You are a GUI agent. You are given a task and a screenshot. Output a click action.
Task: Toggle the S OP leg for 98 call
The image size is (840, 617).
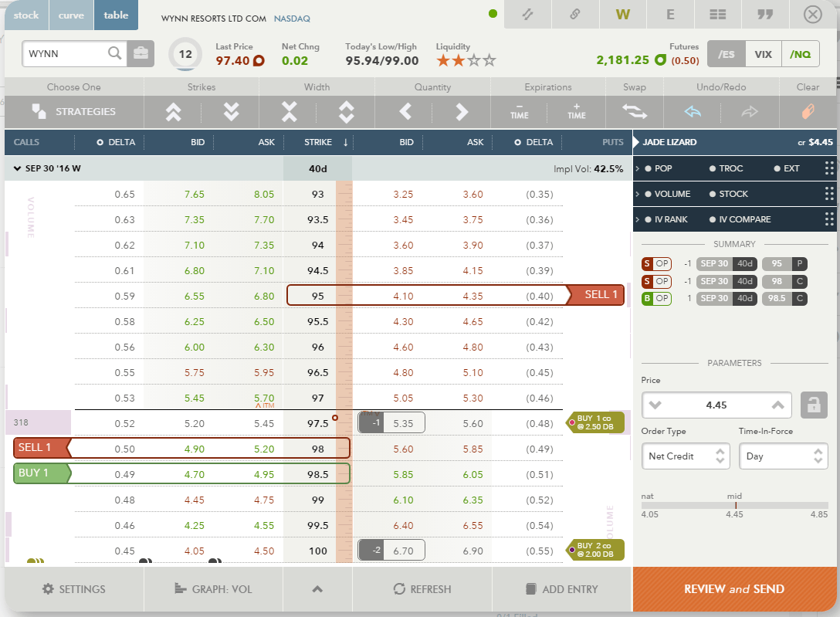656,281
